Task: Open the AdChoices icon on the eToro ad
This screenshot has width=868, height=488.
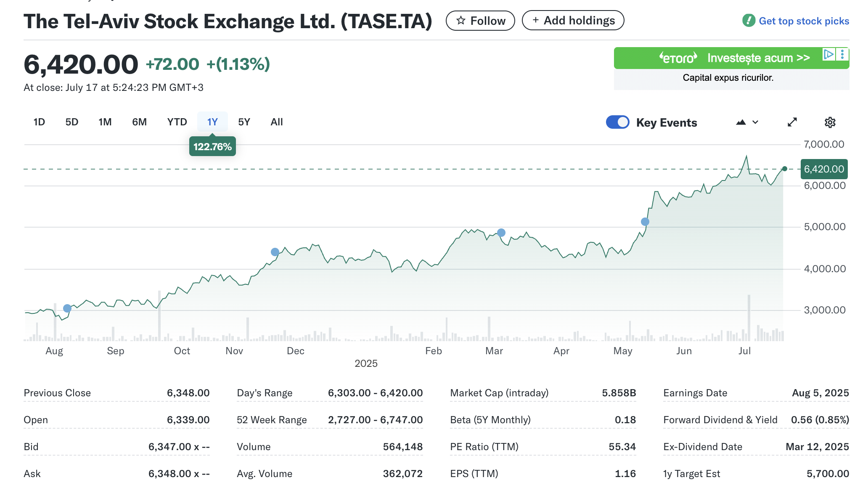Action: [x=828, y=54]
